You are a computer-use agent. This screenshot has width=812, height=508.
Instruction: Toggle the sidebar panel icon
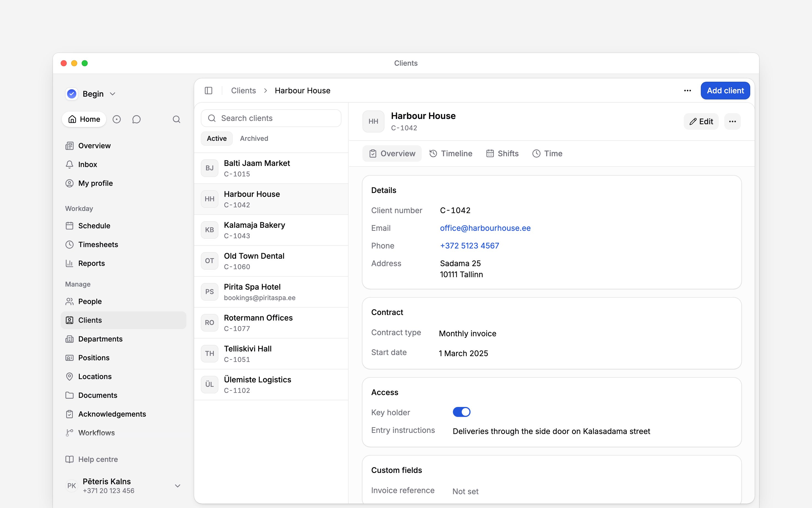[208, 91]
